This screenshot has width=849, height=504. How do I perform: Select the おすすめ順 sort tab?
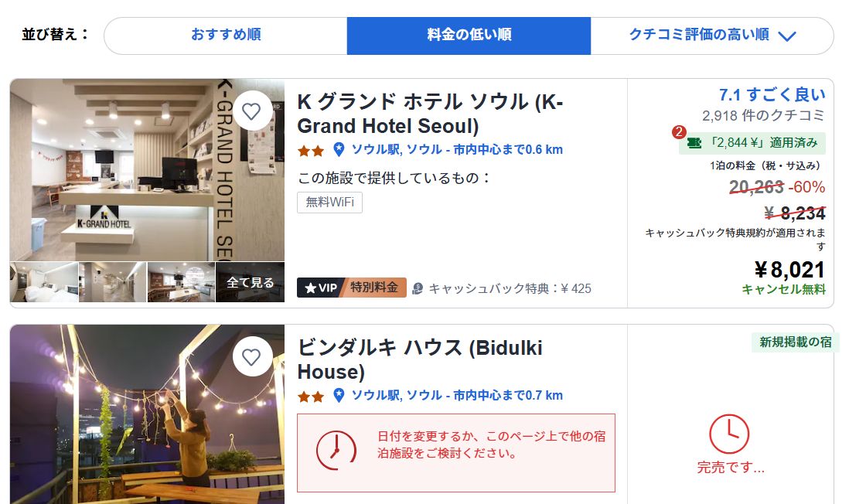pos(226,36)
